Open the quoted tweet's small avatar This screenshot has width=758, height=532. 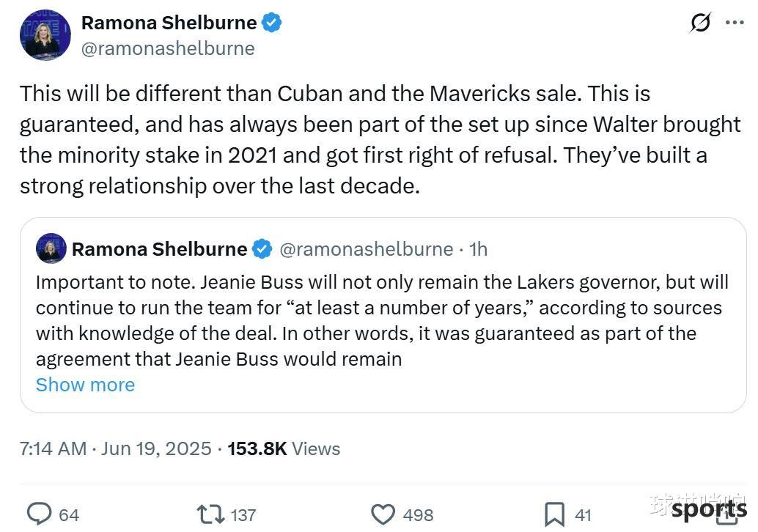[x=51, y=248]
